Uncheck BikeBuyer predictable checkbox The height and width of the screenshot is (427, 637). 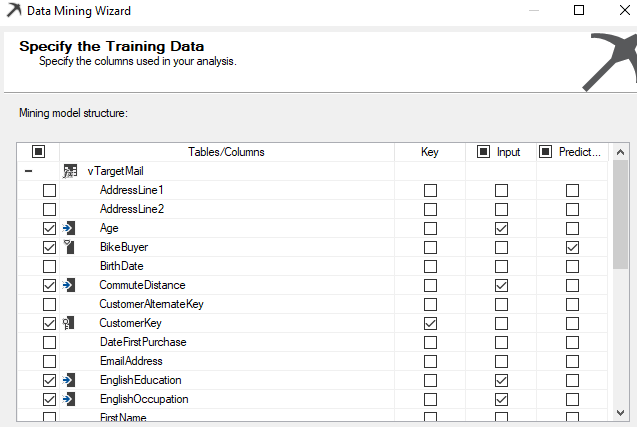[x=572, y=247]
